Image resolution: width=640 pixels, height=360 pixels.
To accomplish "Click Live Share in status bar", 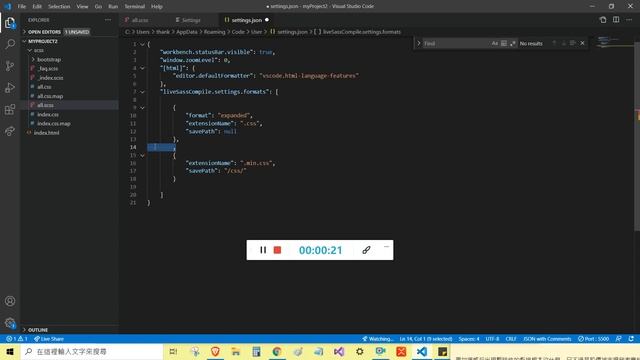I will [x=49, y=339].
